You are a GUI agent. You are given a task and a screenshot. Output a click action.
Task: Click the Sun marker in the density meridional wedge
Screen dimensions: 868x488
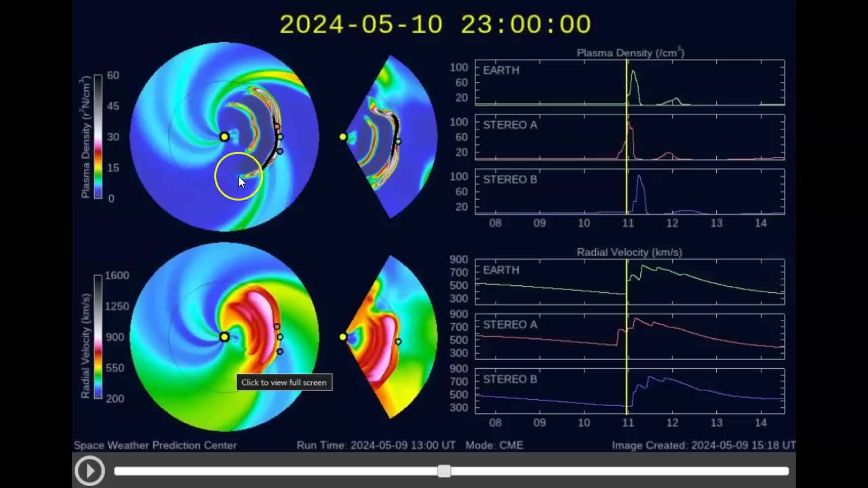click(x=343, y=137)
